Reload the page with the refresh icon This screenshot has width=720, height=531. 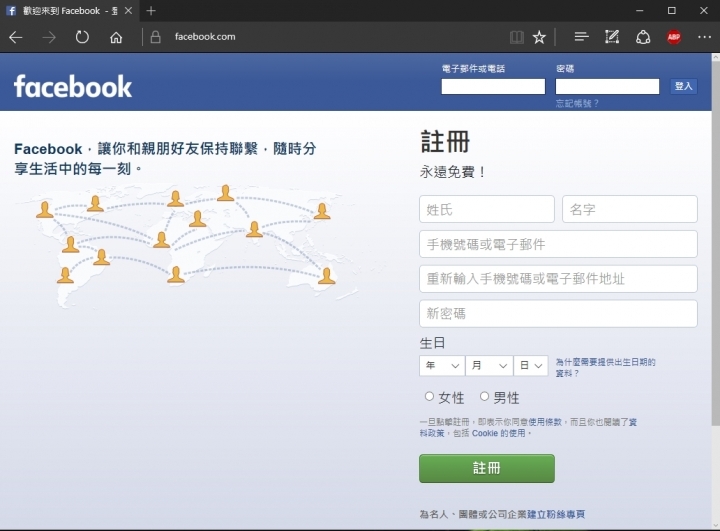(x=82, y=37)
